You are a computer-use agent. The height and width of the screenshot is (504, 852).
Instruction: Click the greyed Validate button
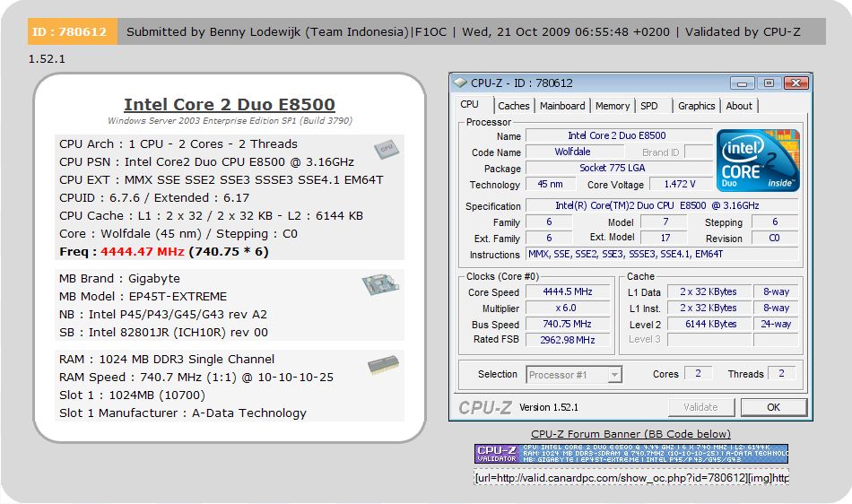(701, 407)
